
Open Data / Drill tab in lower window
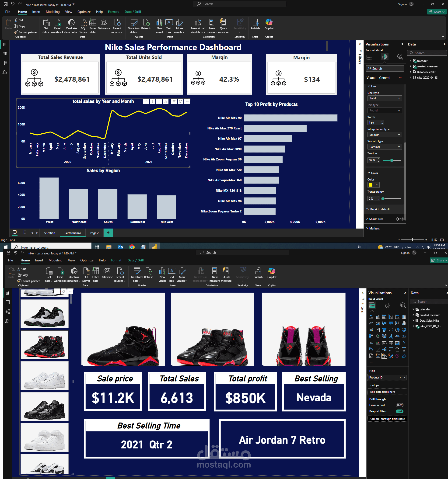pos(136,260)
